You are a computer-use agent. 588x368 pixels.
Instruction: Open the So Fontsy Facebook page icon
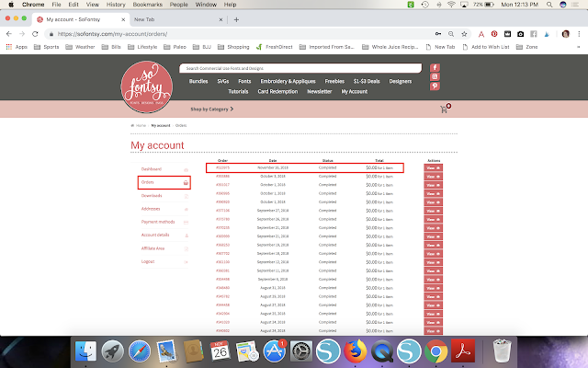tap(435, 67)
